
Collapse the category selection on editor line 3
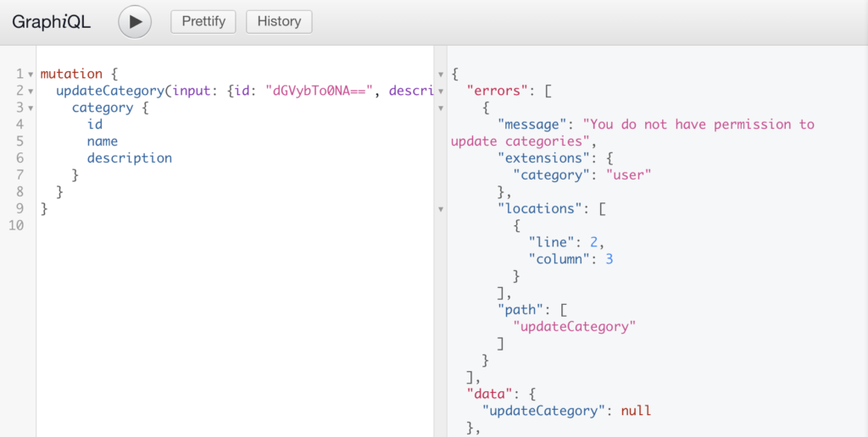[x=31, y=108]
